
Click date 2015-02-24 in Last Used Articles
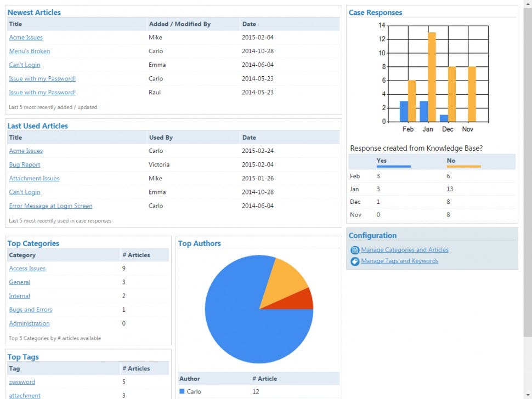click(x=258, y=151)
